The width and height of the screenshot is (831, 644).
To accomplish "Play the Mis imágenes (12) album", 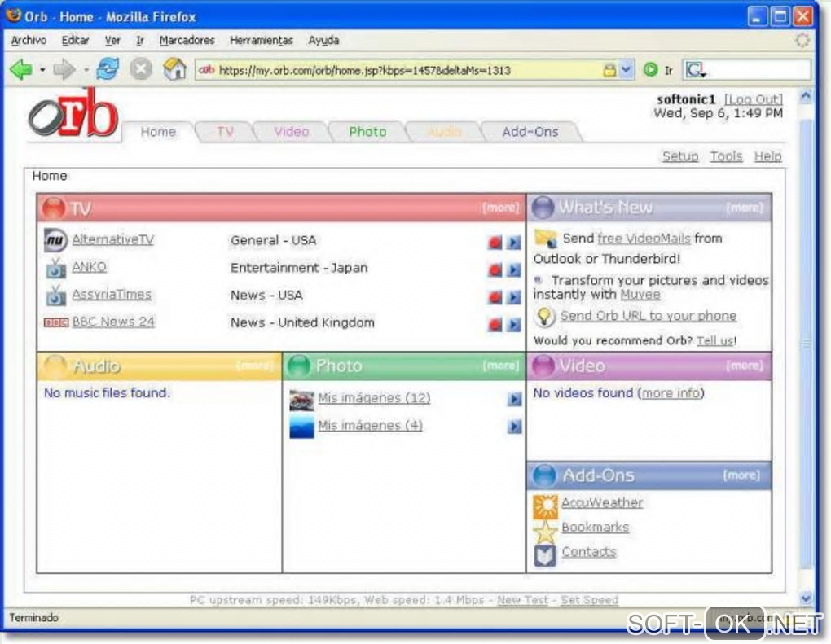I will [x=514, y=399].
